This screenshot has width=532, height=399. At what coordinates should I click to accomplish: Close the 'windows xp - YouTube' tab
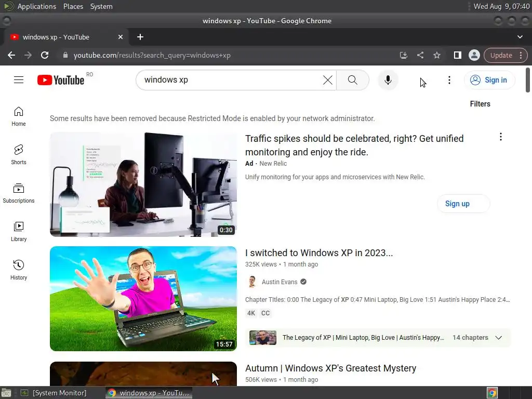121,37
